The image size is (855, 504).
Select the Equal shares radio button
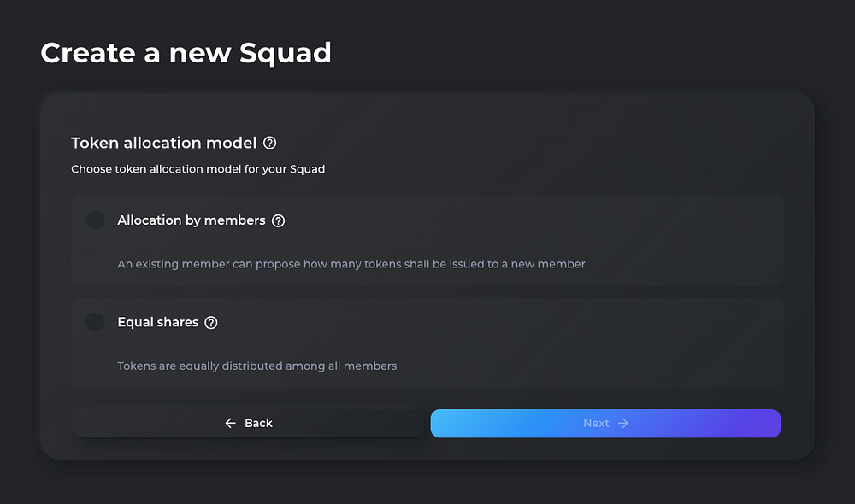[x=95, y=322]
